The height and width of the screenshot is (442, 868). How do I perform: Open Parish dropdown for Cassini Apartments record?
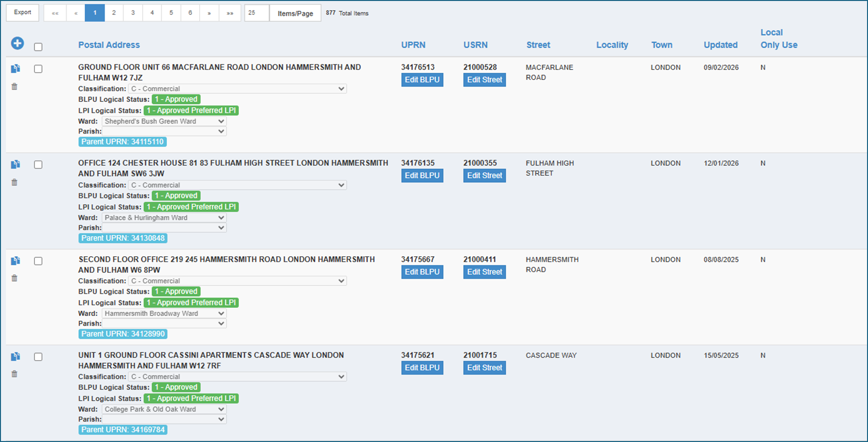164,419
